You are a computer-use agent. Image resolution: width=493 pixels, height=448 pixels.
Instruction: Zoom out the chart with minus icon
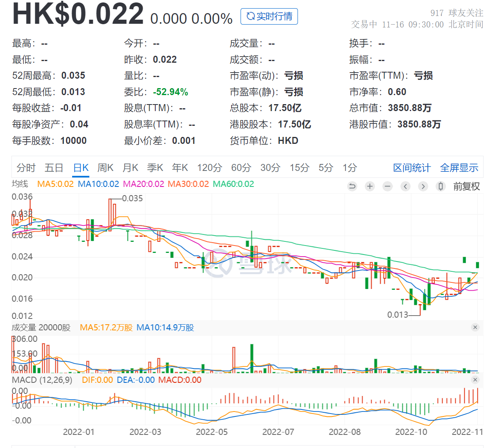tap(387, 186)
